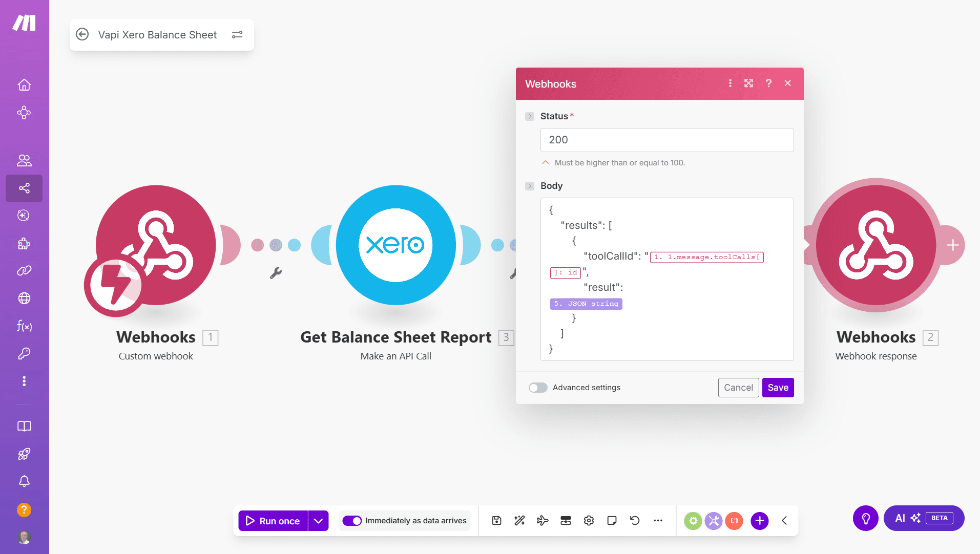This screenshot has height=554, width=980.
Task: Open the toolbar more options ellipsis
Action: tap(658, 521)
